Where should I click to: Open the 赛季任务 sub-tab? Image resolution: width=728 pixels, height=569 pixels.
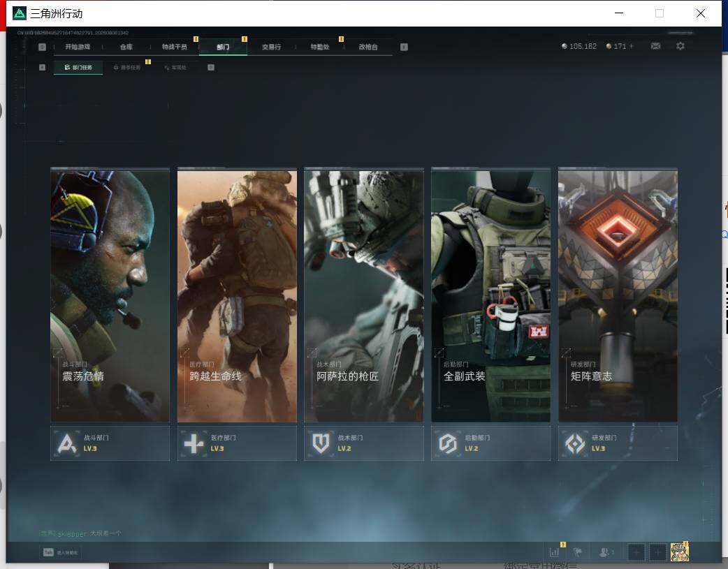[x=126, y=67]
